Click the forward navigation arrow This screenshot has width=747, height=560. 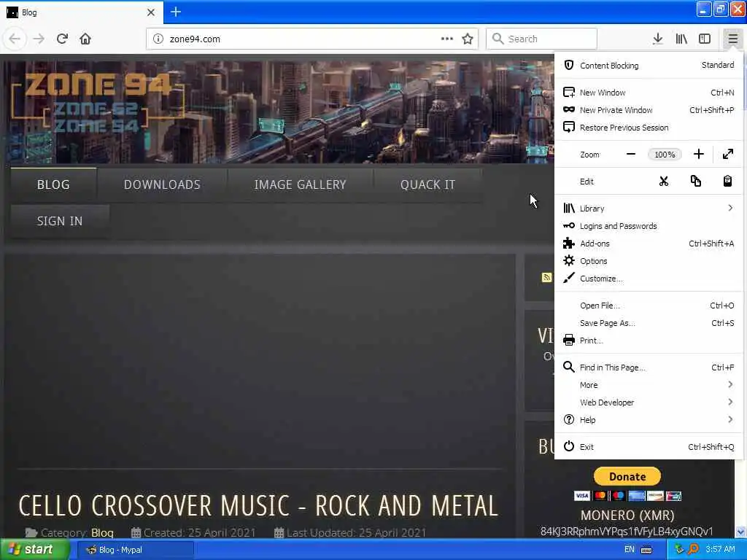point(39,39)
